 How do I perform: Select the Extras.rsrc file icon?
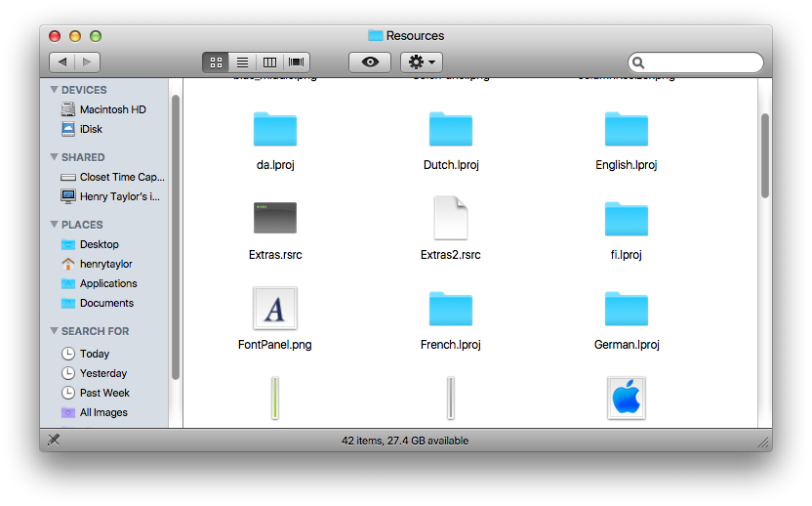[275, 218]
